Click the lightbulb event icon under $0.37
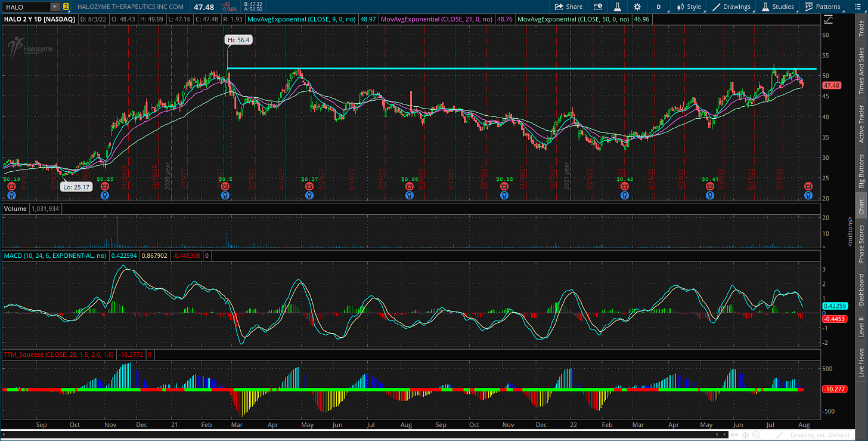The width and height of the screenshot is (868, 441). pos(309,195)
